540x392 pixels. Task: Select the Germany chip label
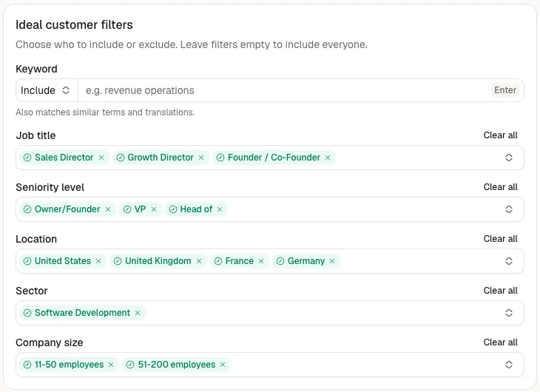coord(306,261)
